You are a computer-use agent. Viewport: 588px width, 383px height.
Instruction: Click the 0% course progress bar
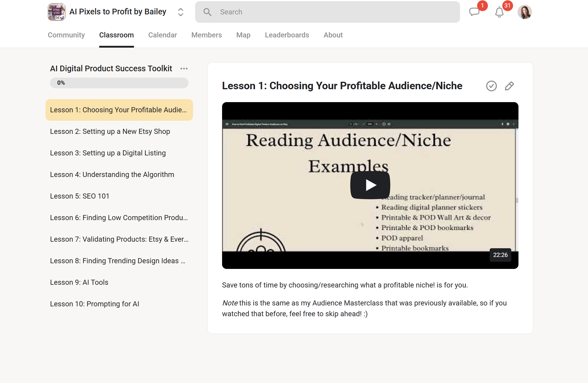pyautogui.click(x=119, y=83)
